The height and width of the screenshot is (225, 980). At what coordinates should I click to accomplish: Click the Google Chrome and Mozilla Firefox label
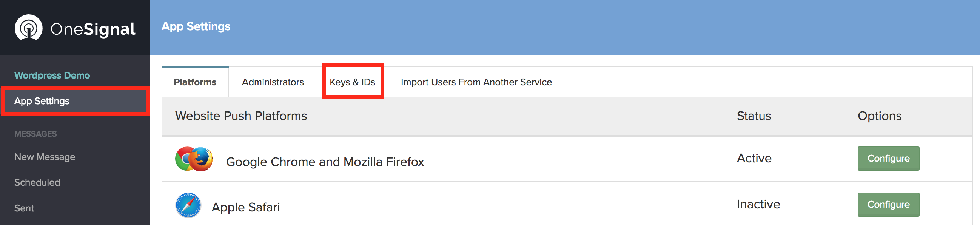coord(325,162)
